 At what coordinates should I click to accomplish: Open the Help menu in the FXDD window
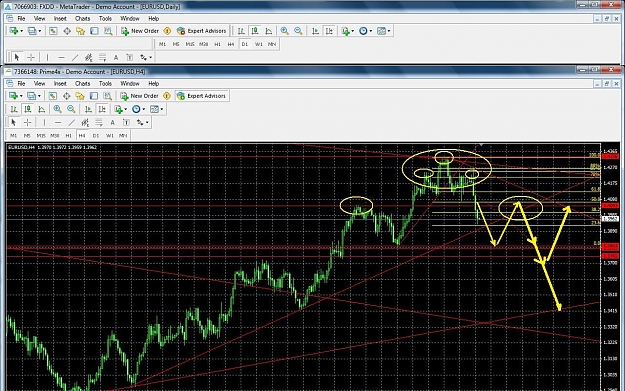(x=153, y=19)
